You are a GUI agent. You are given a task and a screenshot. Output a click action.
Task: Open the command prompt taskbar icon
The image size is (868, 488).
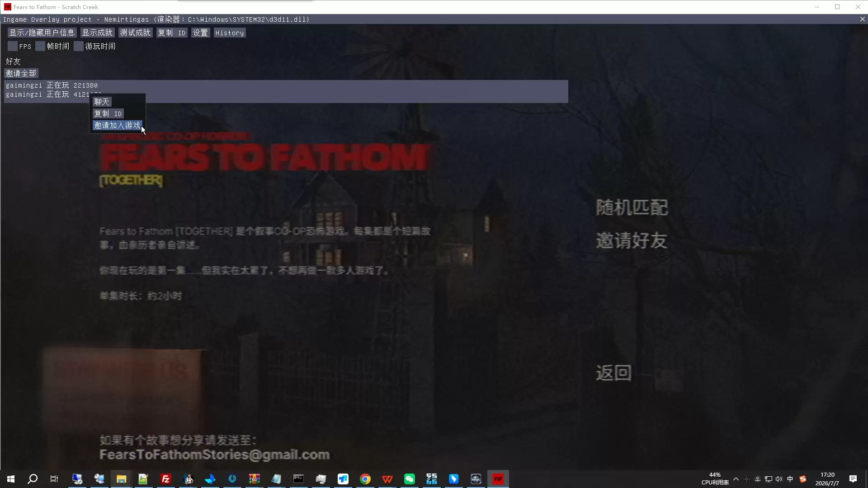click(x=298, y=479)
